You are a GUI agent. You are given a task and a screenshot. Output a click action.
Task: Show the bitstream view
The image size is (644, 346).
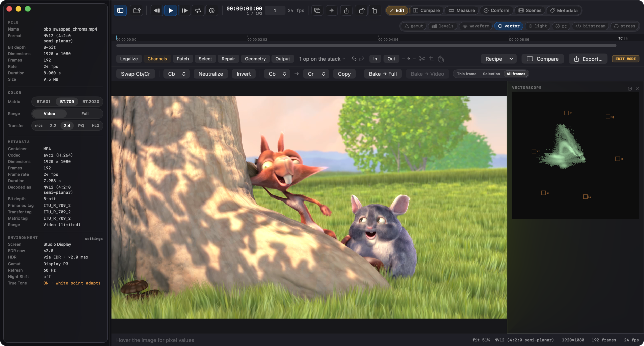(590, 26)
